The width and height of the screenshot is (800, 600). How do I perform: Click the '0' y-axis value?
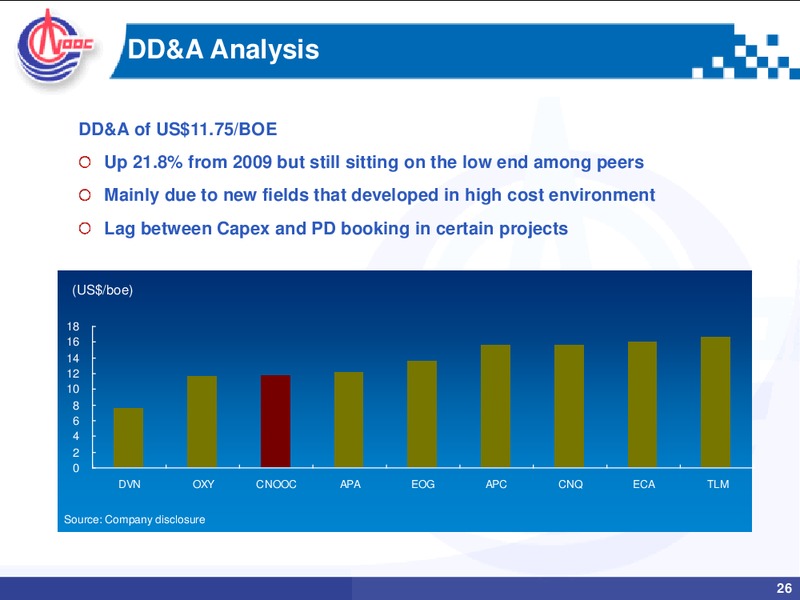coord(76,468)
